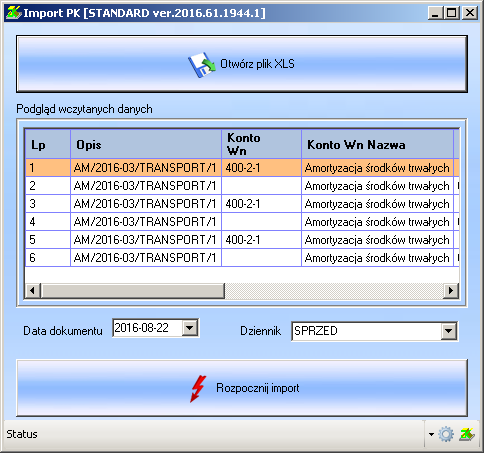Click the floppy disk open file icon
Viewport: 484px width, 454px height.
[201, 65]
